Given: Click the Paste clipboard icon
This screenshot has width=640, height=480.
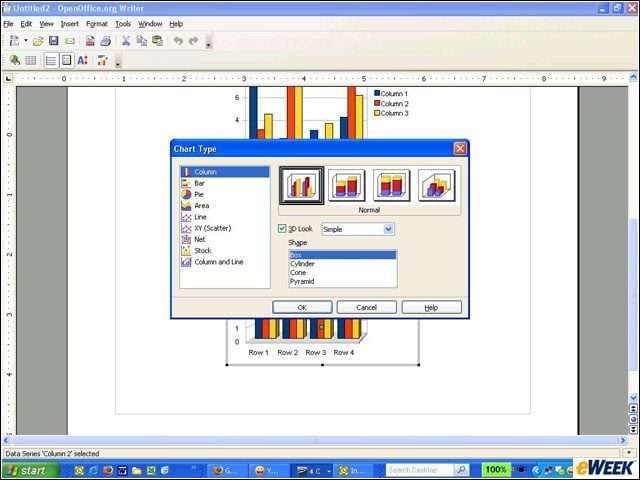Looking at the screenshot, I should (x=157, y=40).
